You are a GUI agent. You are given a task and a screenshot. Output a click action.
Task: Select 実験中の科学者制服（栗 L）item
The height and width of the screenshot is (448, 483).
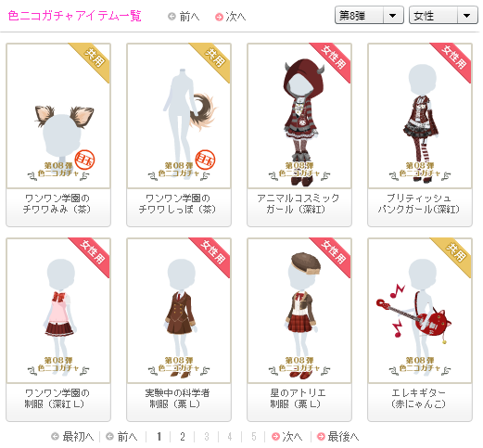[179, 310]
